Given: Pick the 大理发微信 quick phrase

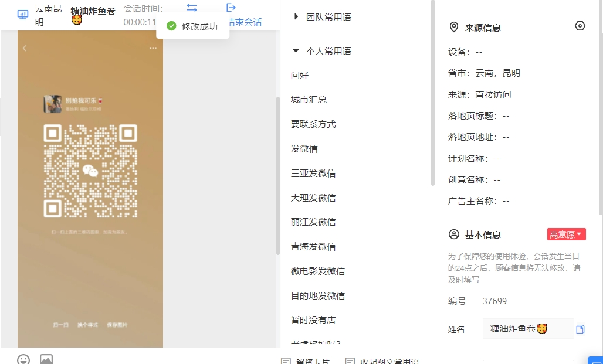Looking at the screenshot, I should [x=313, y=198].
